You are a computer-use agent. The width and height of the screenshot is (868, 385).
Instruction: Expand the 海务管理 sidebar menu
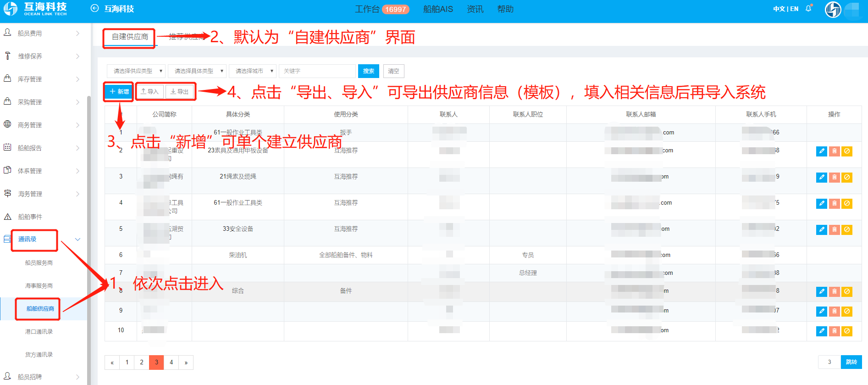(43, 194)
